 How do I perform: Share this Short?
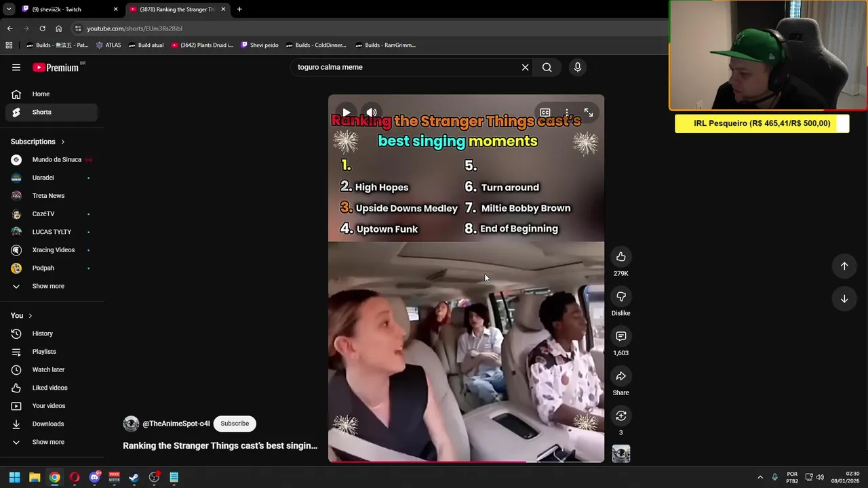[x=620, y=376]
